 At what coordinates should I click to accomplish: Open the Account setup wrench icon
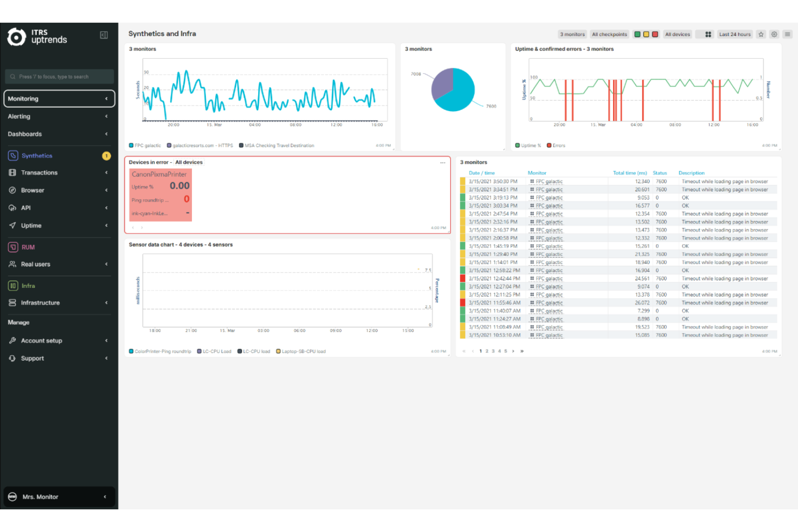coord(12,340)
